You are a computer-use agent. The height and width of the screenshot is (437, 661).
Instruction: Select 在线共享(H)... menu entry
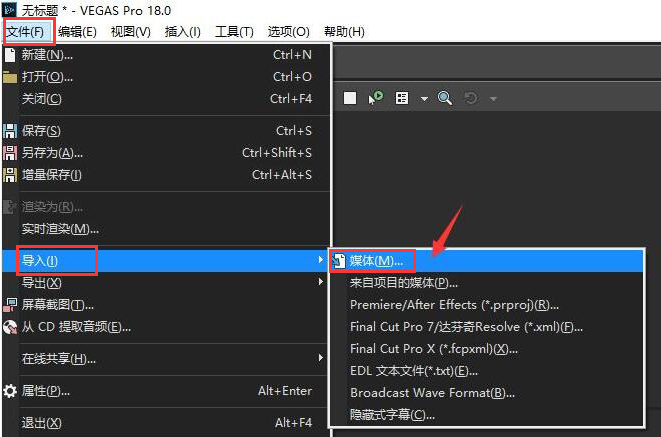click(166, 359)
